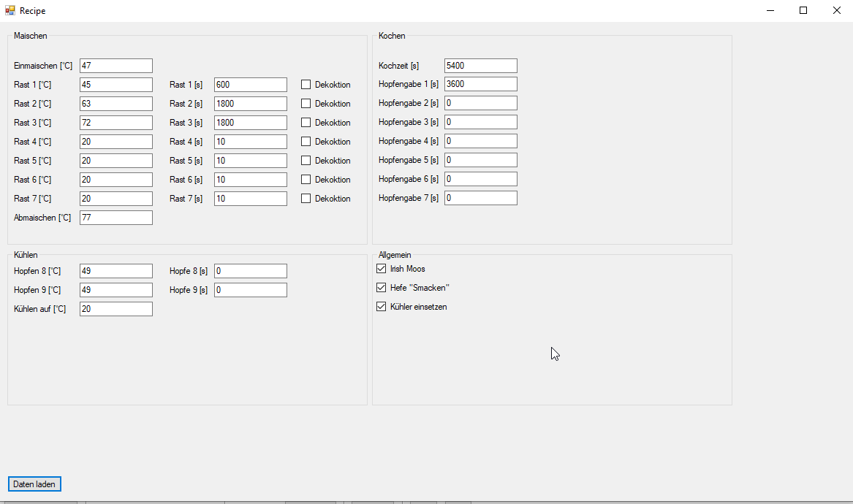Click the Einmaischen temperature field

point(115,66)
